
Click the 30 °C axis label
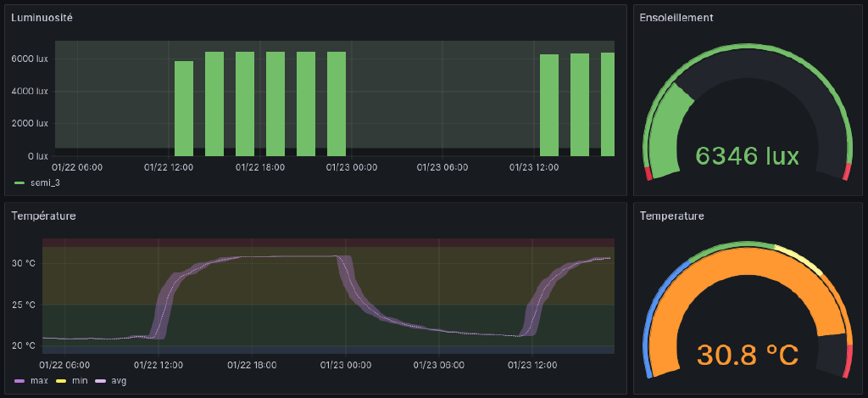[x=23, y=263]
